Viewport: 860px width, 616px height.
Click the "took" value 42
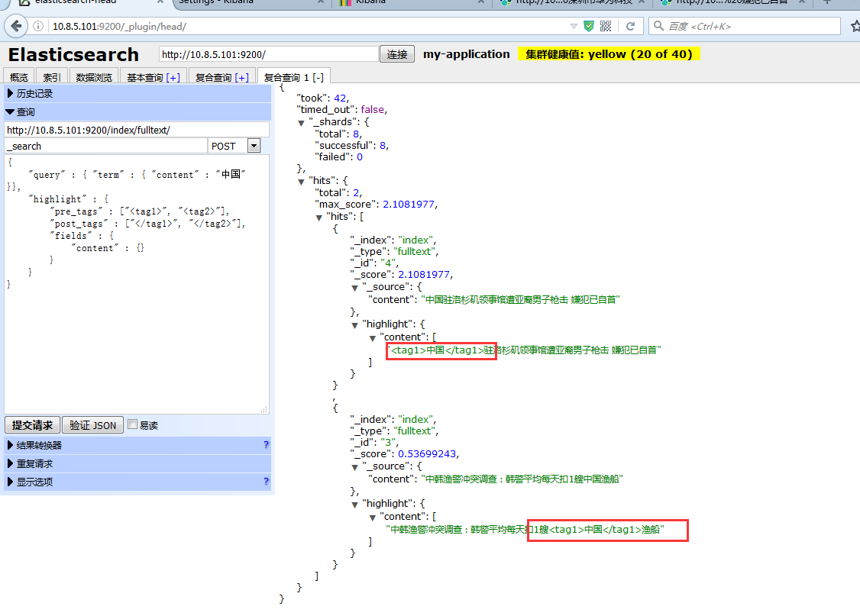340,98
